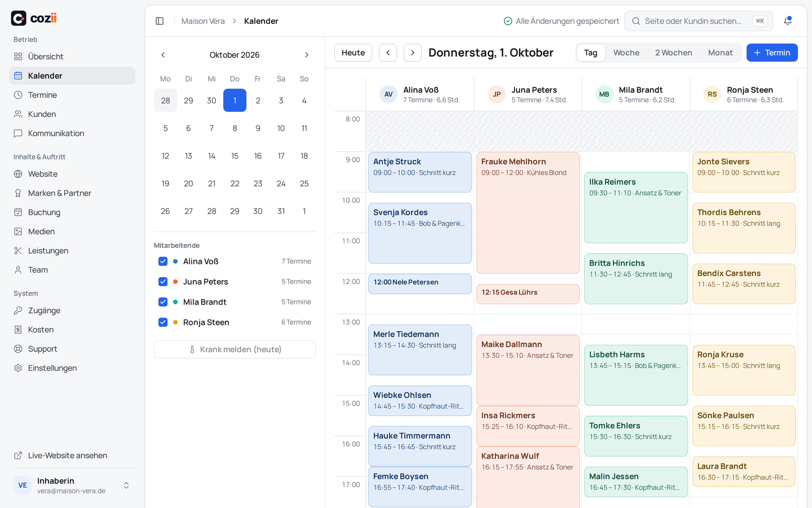Uncheck Ronja Steen staff filter
The image size is (812, 508).
163,322
